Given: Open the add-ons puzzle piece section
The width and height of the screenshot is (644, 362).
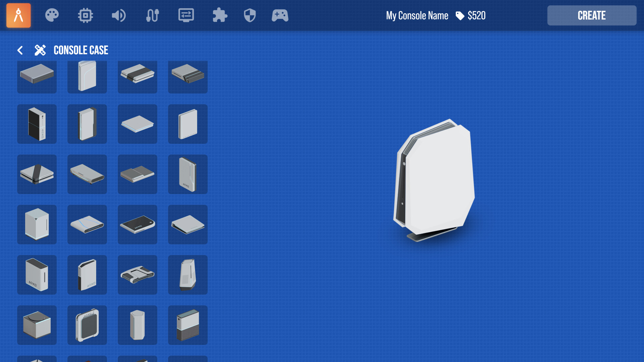Looking at the screenshot, I should 220,15.
